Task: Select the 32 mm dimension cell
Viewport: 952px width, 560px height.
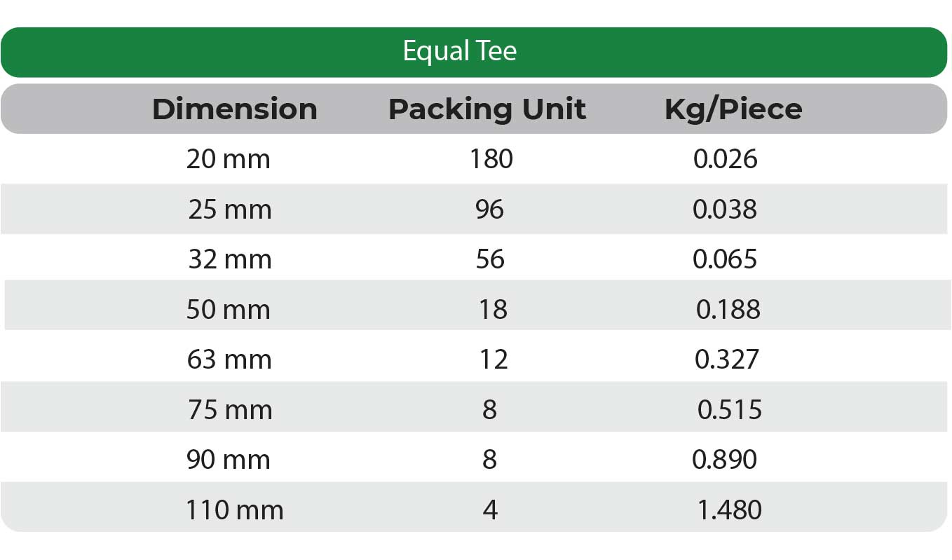Action: click(x=230, y=259)
